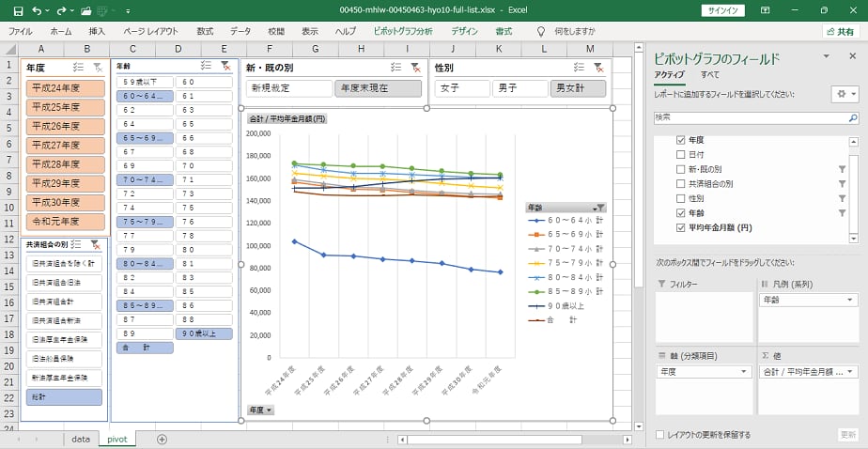Check the 日付 field checkbox
Image resolution: width=868 pixels, height=449 pixels.
[681, 154]
